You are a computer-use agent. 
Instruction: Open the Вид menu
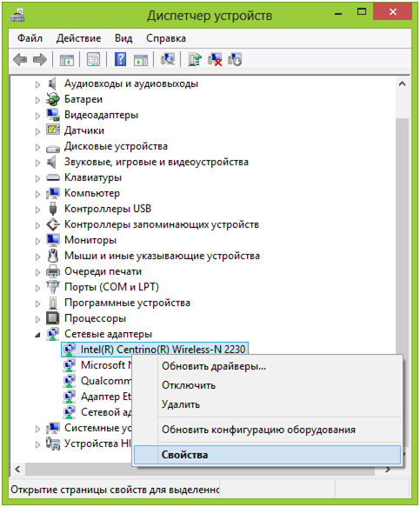pos(123,38)
